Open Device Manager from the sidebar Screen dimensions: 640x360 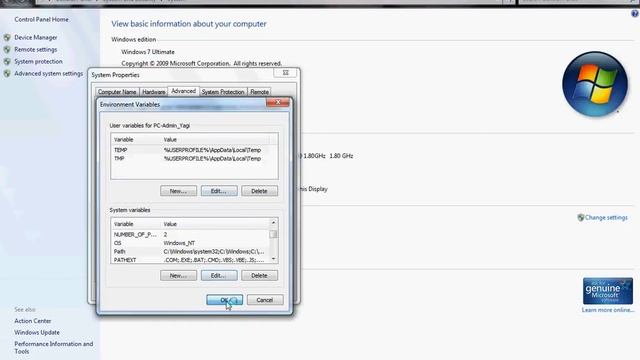(36, 38)
